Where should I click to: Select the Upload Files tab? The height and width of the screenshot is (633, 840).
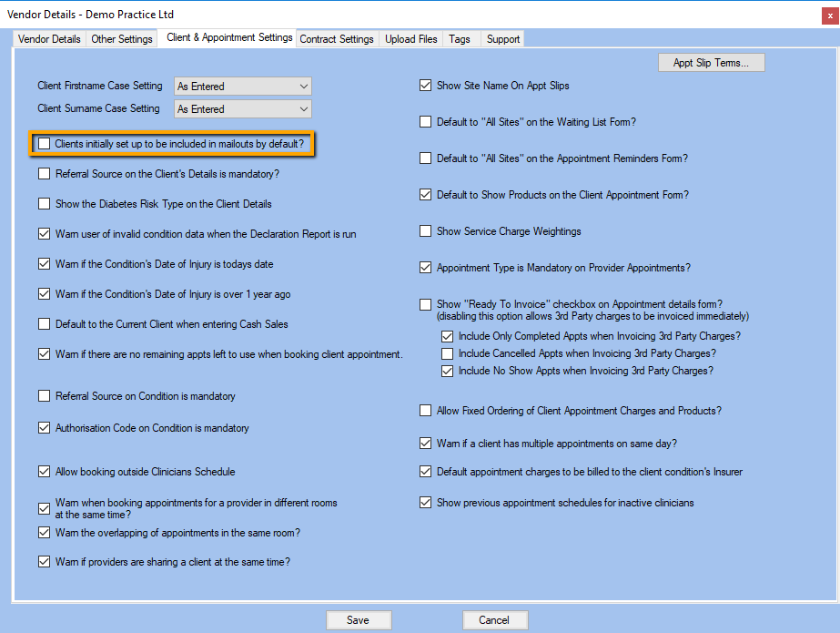[411, 39]
